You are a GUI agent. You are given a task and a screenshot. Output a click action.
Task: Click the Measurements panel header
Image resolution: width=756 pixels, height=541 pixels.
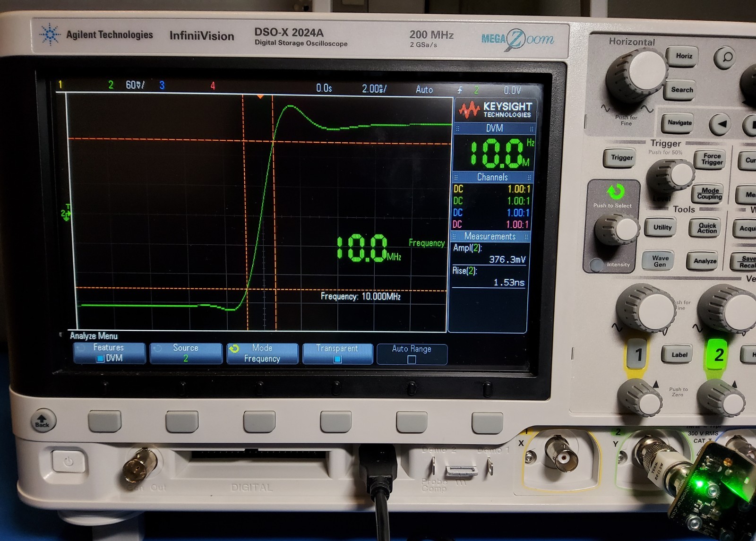click(490, 236)
